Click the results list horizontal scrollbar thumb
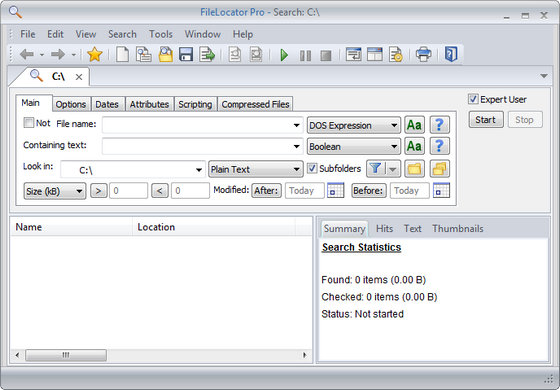 coord(66,355)
